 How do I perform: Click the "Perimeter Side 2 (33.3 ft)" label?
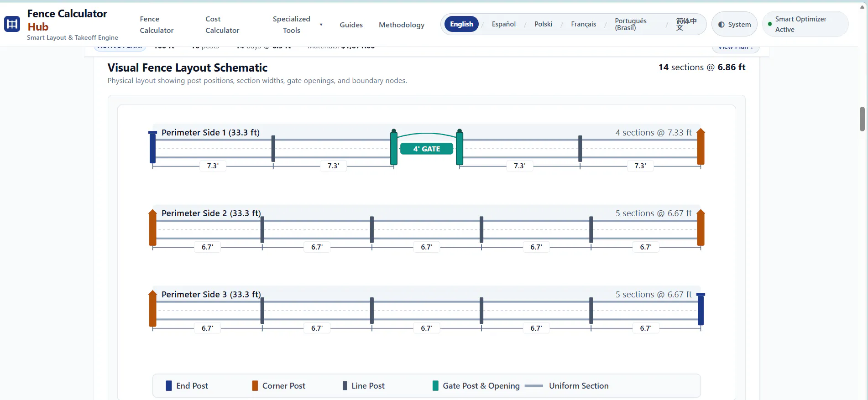pos(211,213)
